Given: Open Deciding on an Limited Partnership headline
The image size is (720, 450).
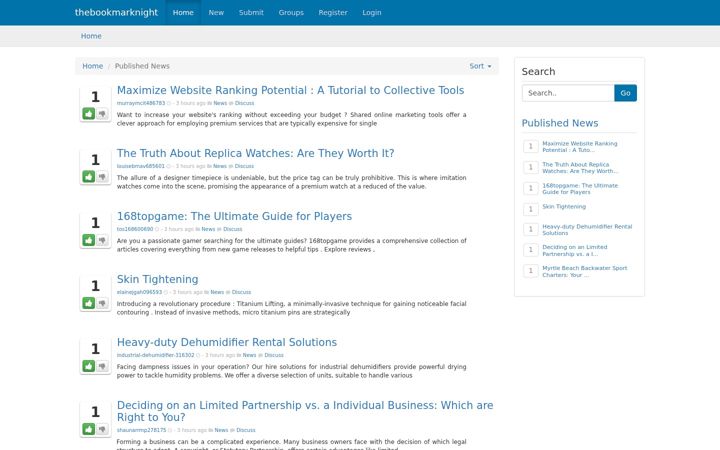Looking at the screenshot, I should point(305,411).
